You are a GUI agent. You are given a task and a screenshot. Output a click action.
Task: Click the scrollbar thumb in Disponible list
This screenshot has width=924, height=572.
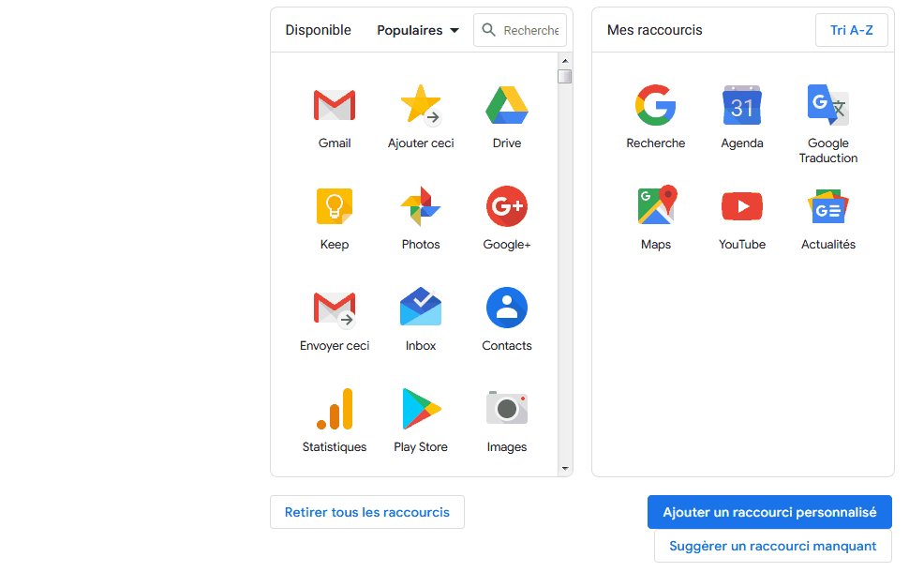pyautogui.click(x=564, y=77)
